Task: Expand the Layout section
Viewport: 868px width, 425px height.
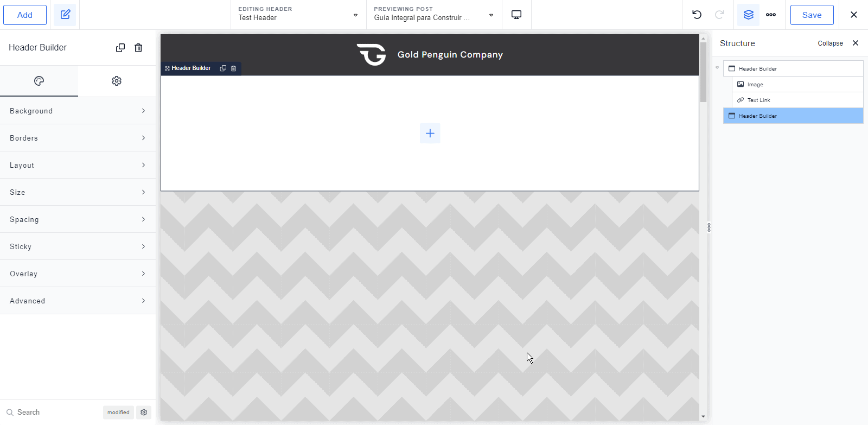Action: tap(78, 165)
